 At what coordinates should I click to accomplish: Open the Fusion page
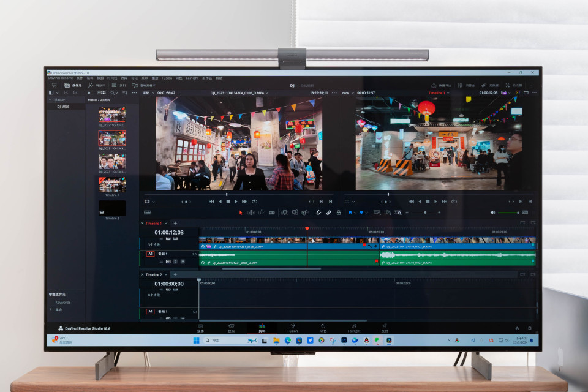pyautogui.click(x=293, y=328)
